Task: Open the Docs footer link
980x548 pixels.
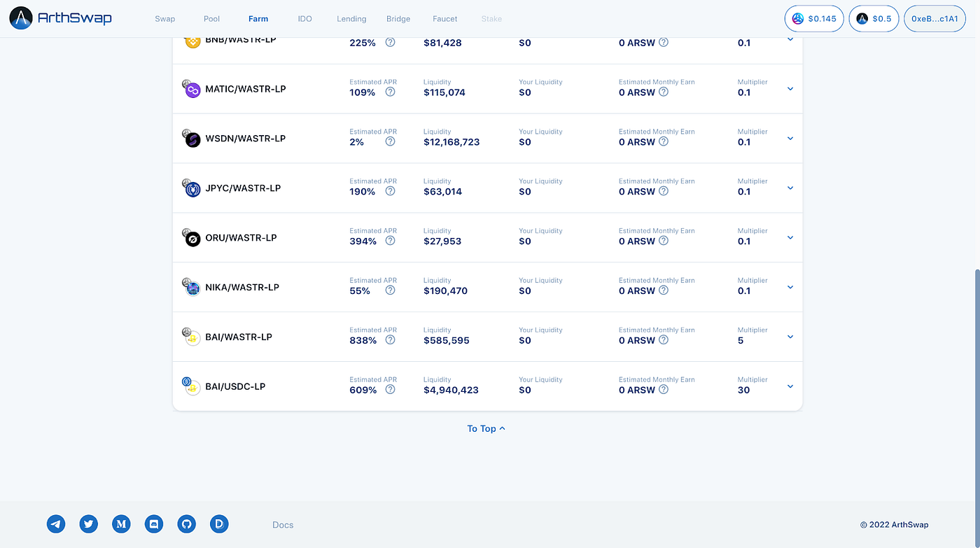Action: pyautogui.click(x=283, y=525)
